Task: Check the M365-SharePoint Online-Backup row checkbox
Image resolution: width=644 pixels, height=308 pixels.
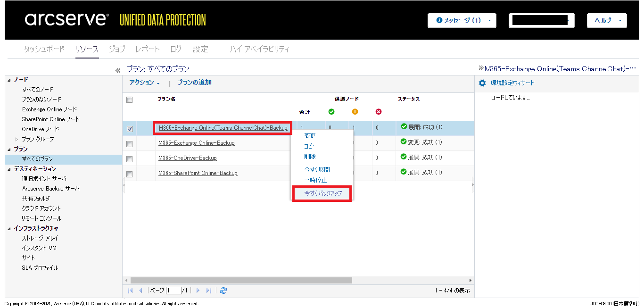Action: click(x=130, y=174)
